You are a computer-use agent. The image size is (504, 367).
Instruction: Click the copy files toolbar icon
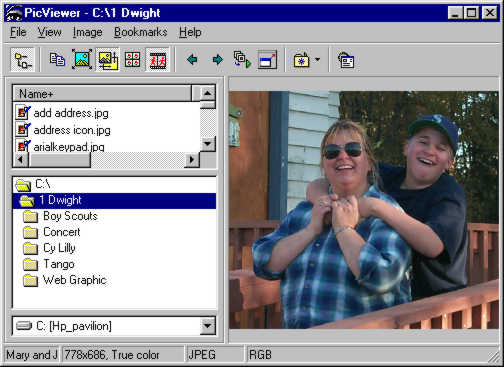click(x=57, y=60)
